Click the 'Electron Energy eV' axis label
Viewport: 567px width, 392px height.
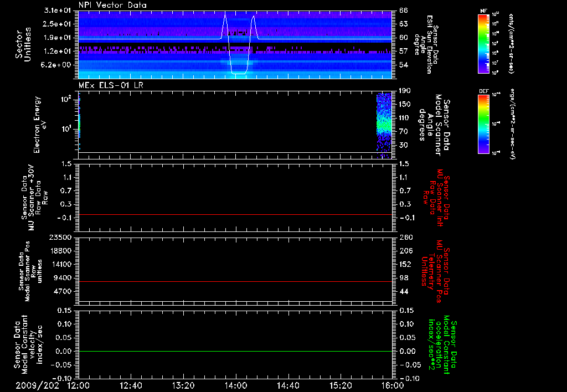[x=40, y=125]
